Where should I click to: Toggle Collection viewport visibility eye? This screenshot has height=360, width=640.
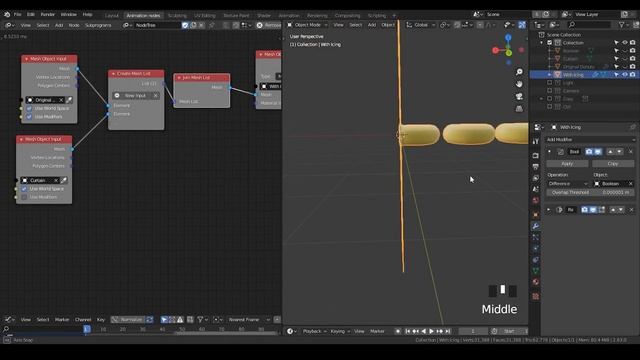pyautogui.click(x=624, y=43)
